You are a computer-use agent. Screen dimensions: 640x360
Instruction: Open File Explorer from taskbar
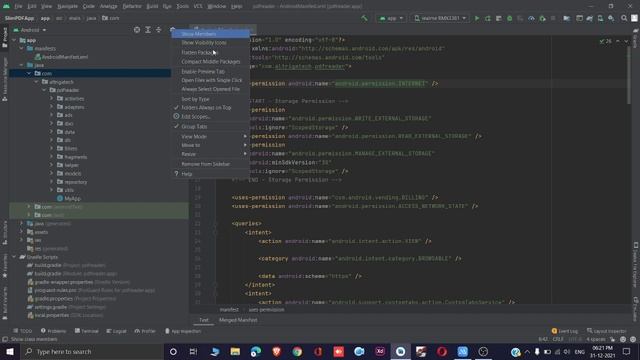(x=235, y=351)
